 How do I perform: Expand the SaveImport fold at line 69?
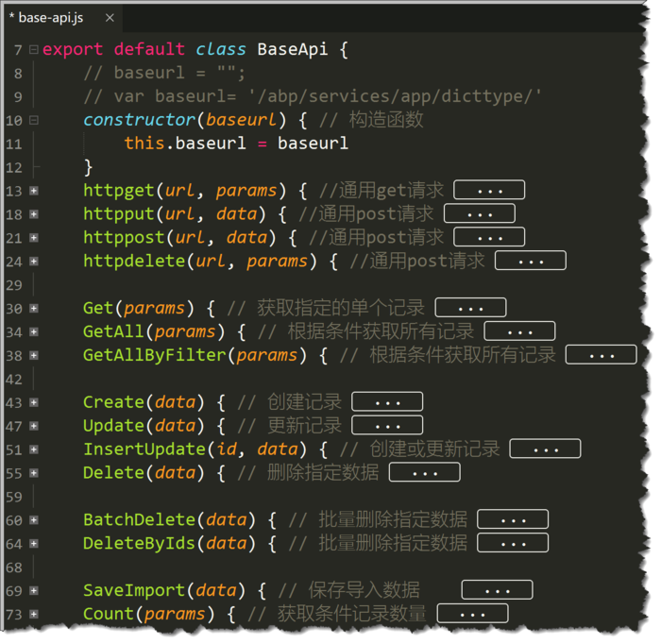click(34, 591)
